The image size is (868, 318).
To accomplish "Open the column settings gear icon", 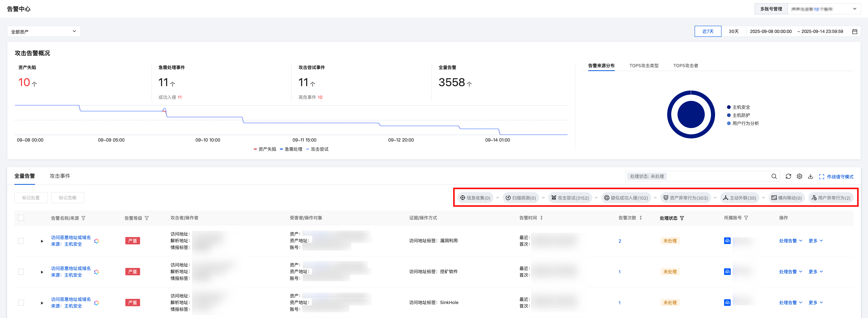I will (x=799, y=176).
